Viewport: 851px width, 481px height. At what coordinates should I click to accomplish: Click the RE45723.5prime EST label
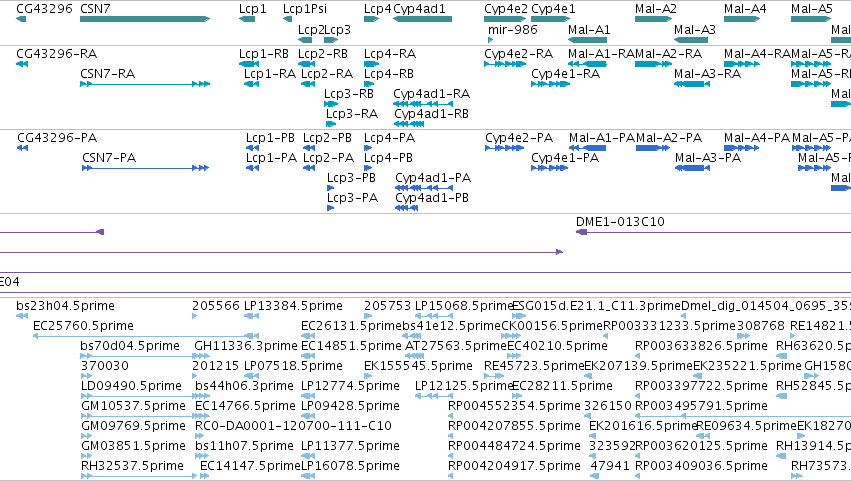(535, 366)
